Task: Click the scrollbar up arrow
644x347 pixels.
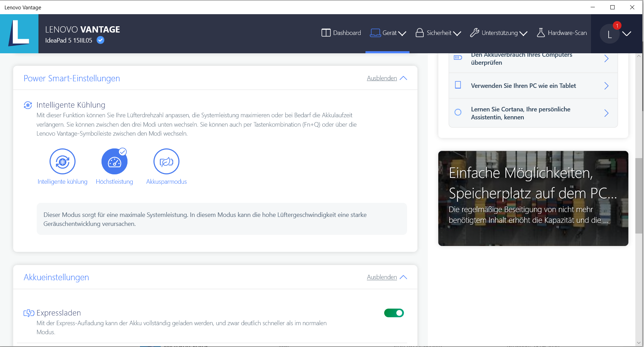Action: tap(639, 56)
